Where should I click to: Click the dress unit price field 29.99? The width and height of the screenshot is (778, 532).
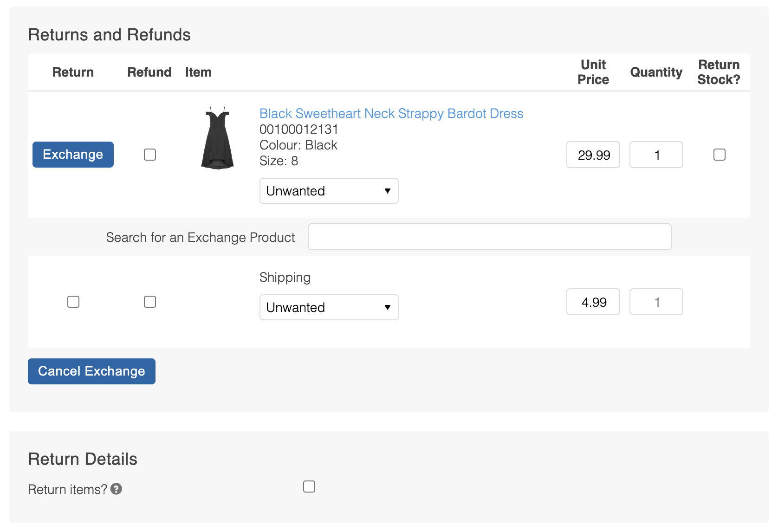(x=593, y=155)
